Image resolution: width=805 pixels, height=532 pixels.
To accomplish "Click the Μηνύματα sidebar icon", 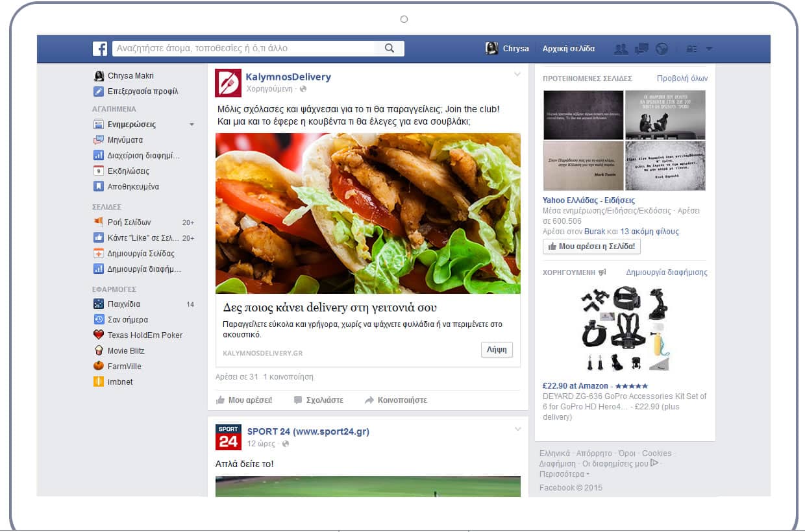I will point(99,140).
